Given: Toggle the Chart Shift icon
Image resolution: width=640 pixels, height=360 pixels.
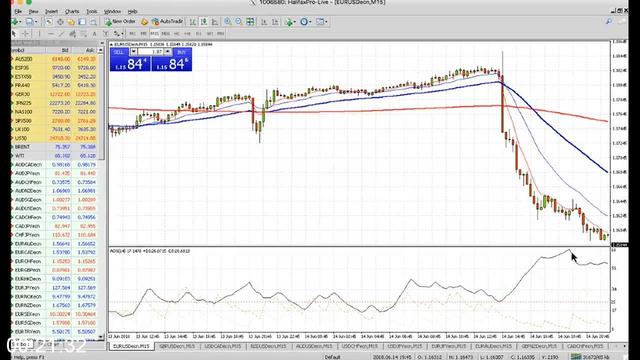Looking at the screenshot, I should (x=275, y=22).
